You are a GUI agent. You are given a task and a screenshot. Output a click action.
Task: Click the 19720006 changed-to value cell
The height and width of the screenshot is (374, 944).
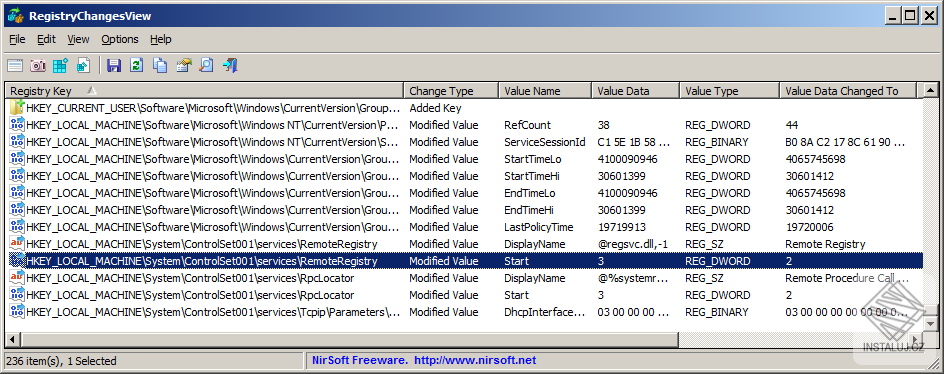pyautogui.click(x=810, y=227)
